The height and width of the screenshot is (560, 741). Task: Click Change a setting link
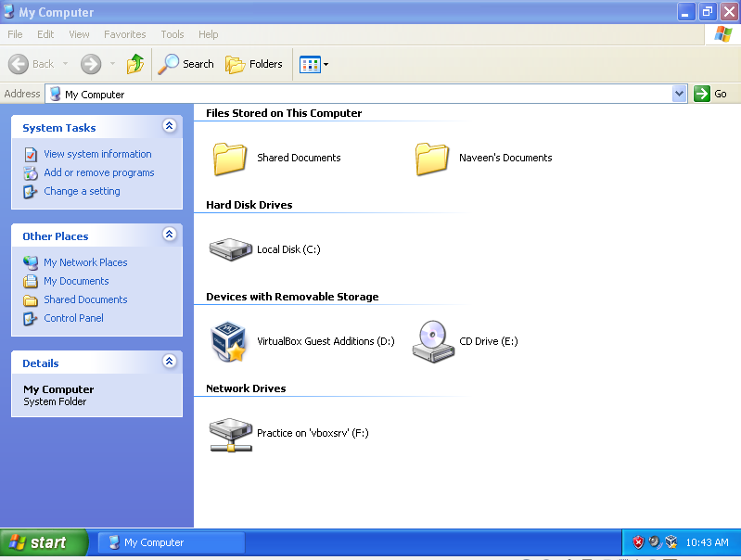(82, 191)
